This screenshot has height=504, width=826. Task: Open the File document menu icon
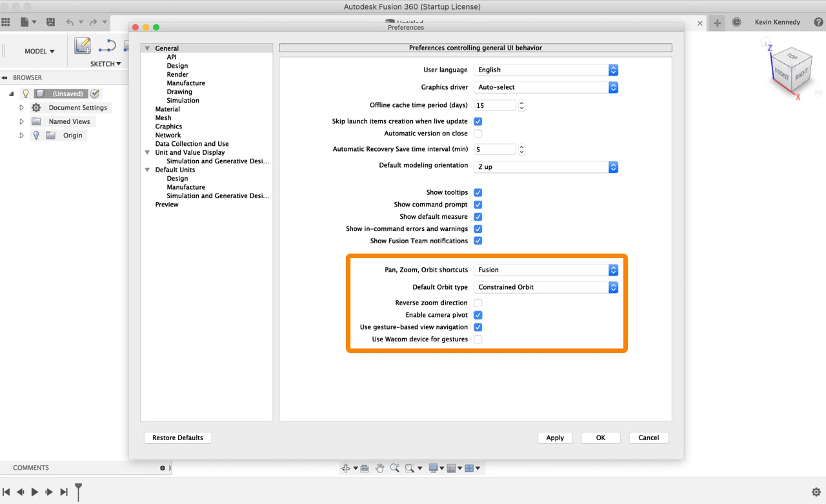click(25, 22)
